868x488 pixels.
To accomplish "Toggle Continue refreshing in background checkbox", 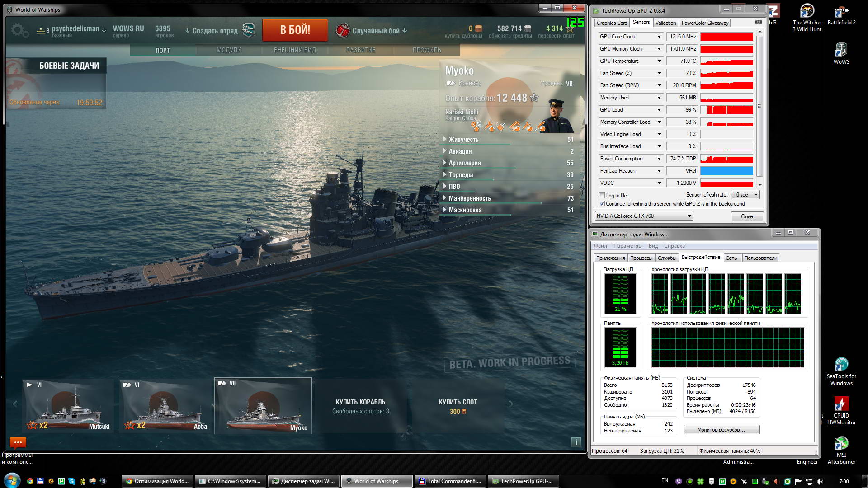I will 602,204.
